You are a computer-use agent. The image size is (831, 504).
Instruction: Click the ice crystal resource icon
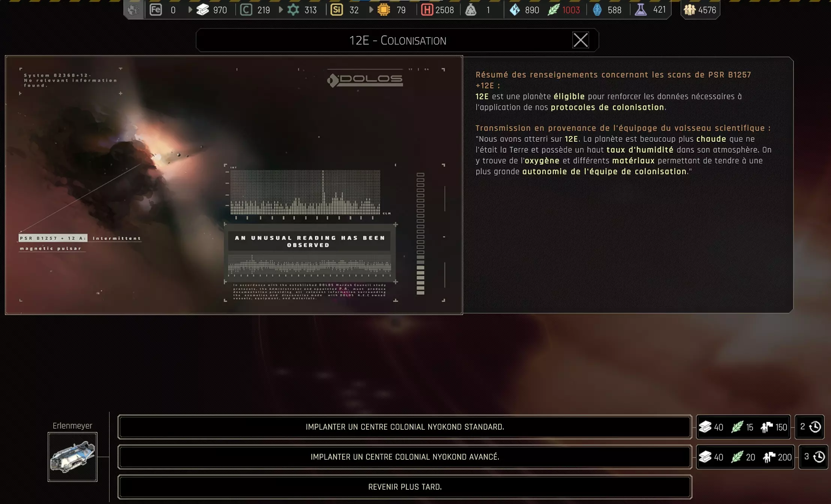coord(515,10)
